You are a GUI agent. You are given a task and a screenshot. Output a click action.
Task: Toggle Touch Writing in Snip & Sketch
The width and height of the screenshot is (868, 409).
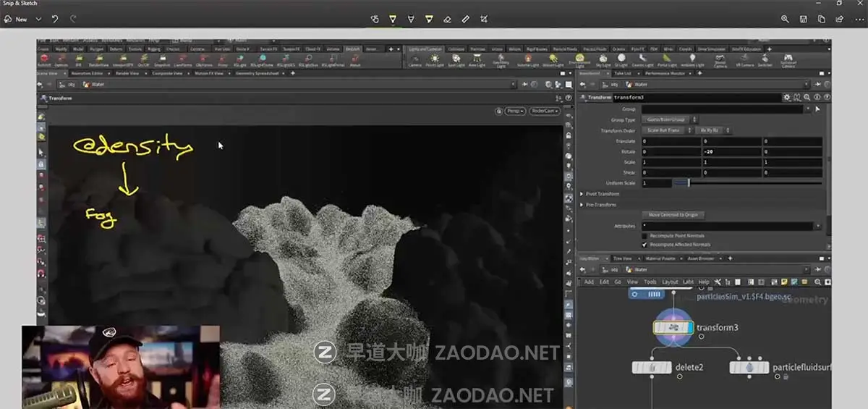coord(375,19)
